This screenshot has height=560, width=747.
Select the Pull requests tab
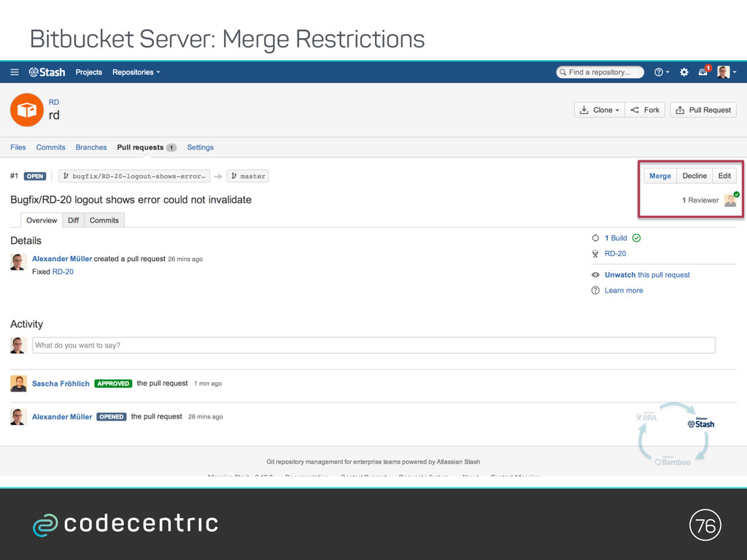147,147
